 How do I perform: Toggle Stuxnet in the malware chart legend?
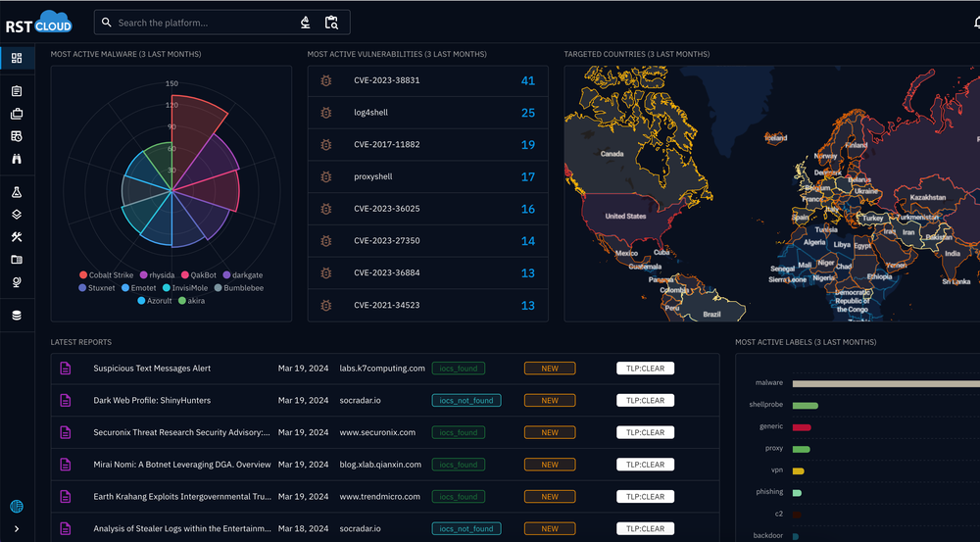point(97,288)
